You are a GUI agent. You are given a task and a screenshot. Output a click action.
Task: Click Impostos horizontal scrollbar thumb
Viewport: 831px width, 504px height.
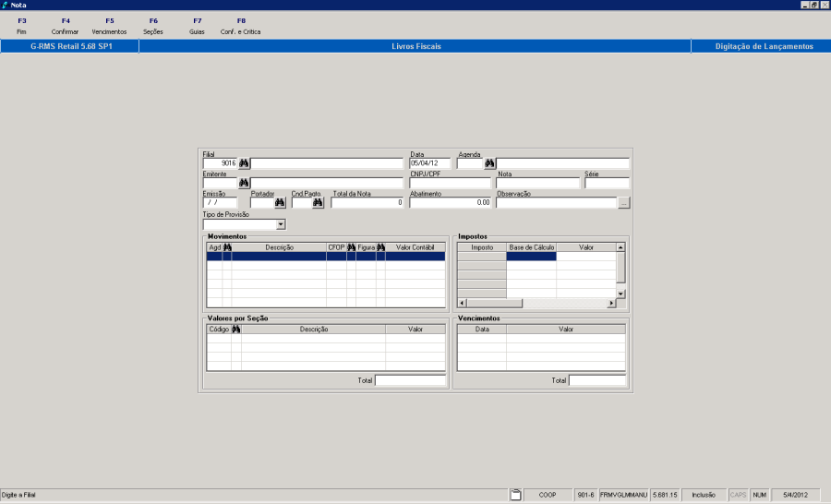point(495,303)
